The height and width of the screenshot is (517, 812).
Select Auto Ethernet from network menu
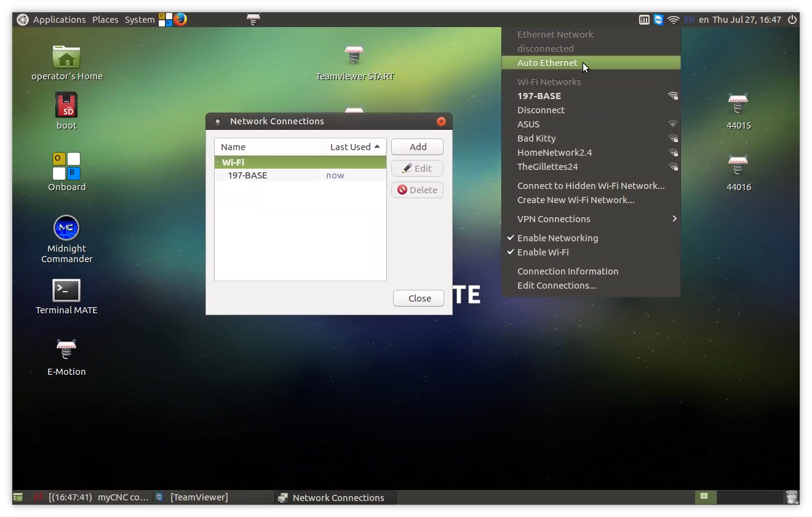pyautogui.click(x=547, y=63)
